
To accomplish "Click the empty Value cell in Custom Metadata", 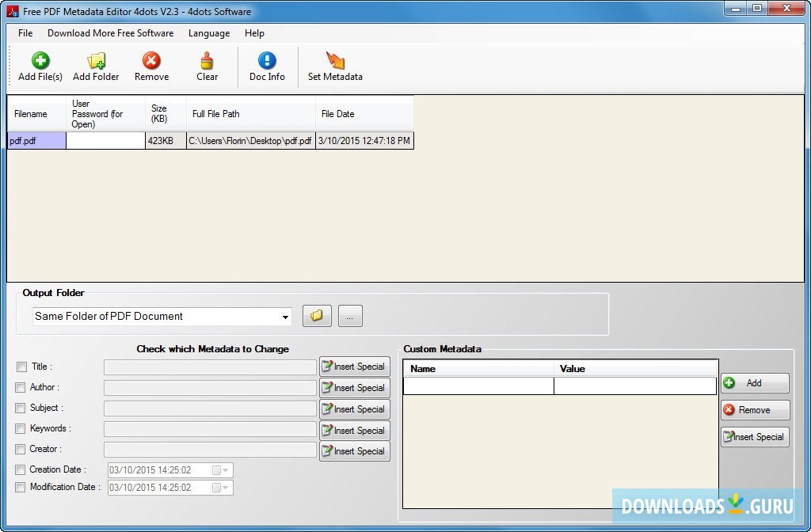I will point(635,386).
